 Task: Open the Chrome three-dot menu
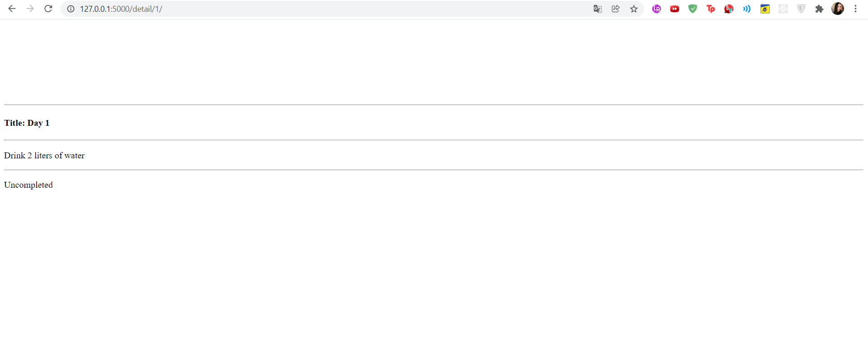click(855, 9)
